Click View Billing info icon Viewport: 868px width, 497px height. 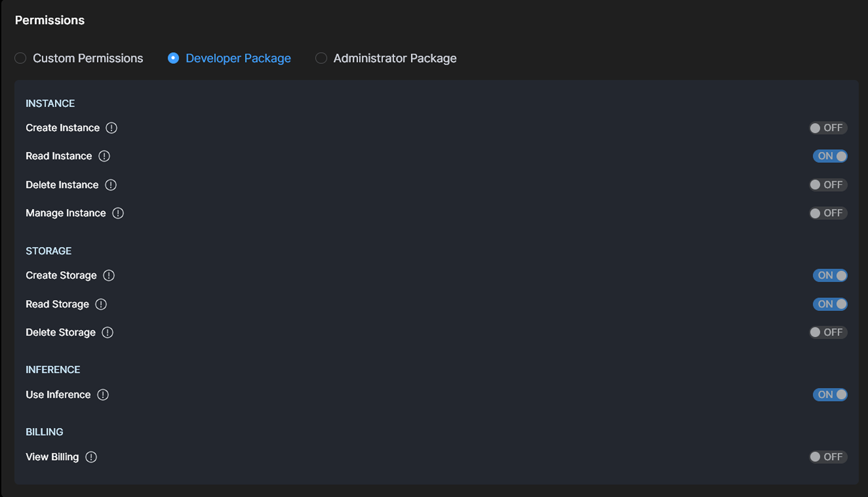click(x=91, y=457)
